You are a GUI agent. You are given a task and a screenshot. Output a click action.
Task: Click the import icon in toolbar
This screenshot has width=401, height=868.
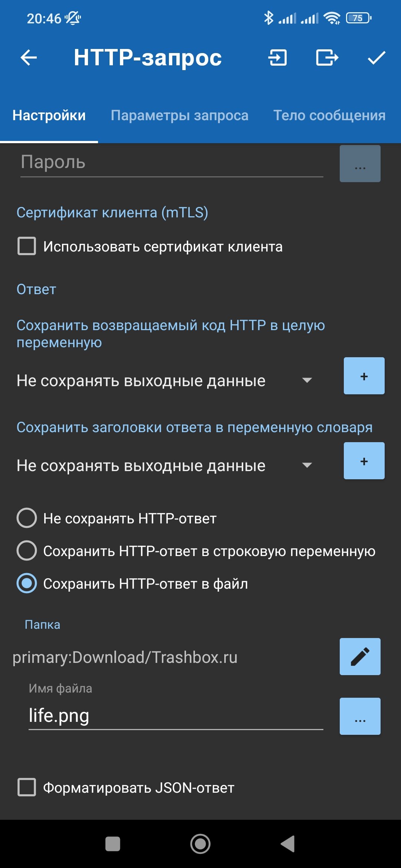tap(278, 58)
